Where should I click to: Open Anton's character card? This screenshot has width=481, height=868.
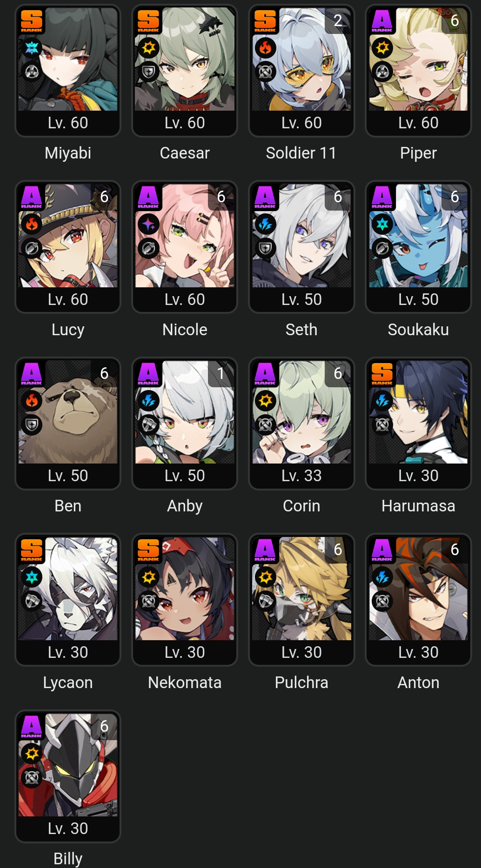click(x=418, y=600)
